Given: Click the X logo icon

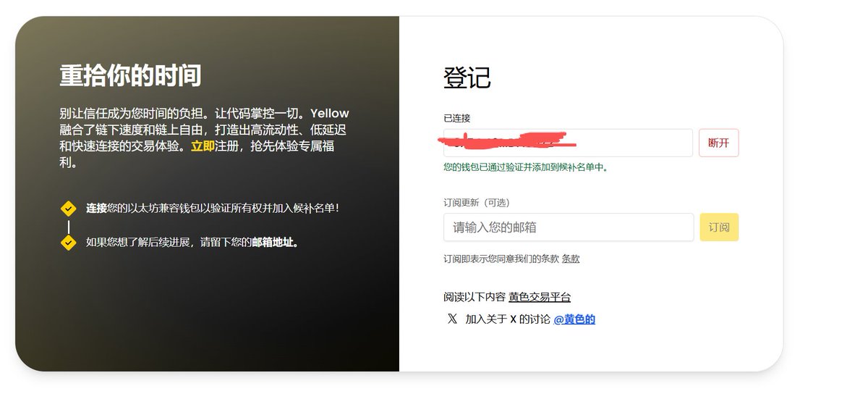Looking at the screenshot, I should 452,319.
